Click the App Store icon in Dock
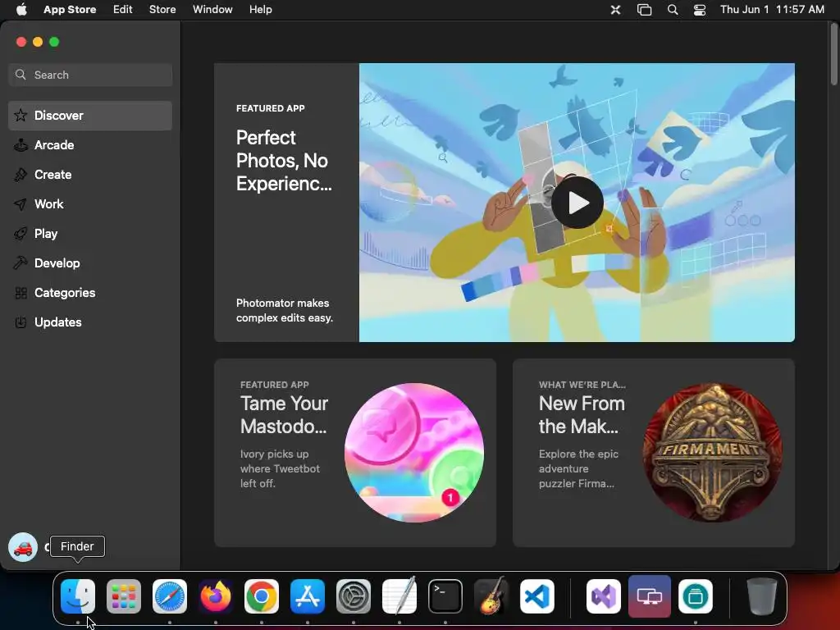840x630 pixels. (308, 596)
